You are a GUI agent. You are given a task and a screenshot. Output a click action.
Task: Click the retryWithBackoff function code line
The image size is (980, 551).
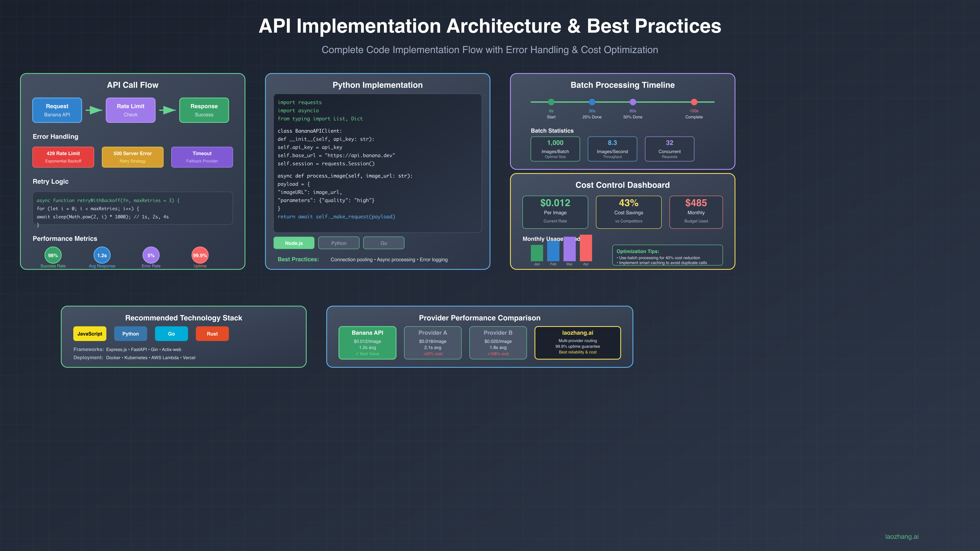[x=108, y=200]
